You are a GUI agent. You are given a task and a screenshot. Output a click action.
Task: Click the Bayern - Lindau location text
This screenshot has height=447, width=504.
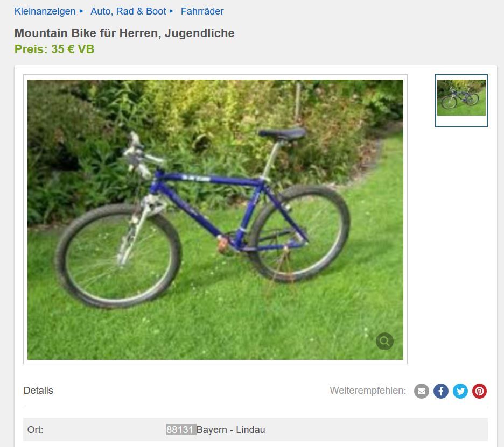(x=231, y=430)
